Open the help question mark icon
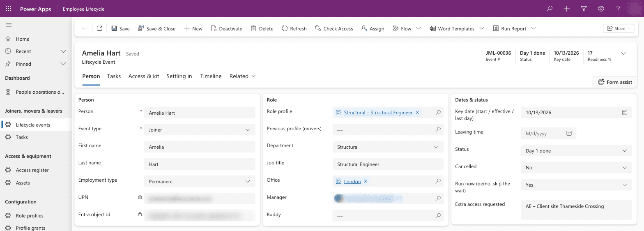This screenshot has height=231, width=644. [618, 9]
